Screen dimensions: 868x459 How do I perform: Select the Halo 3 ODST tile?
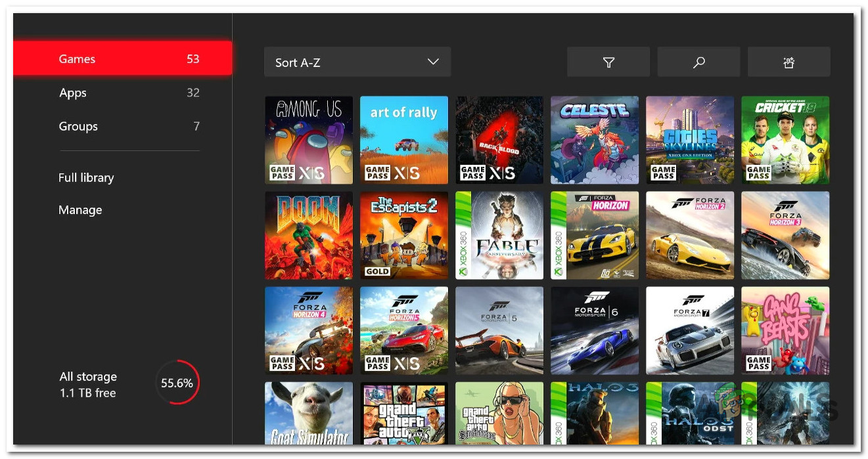tap(690, 413)
